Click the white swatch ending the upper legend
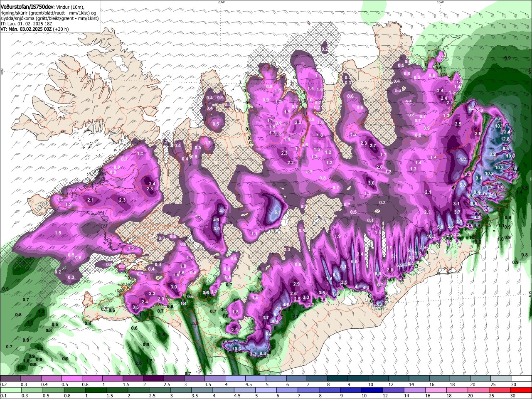Screen dimensions: 532x399 (x=521, y=379)
